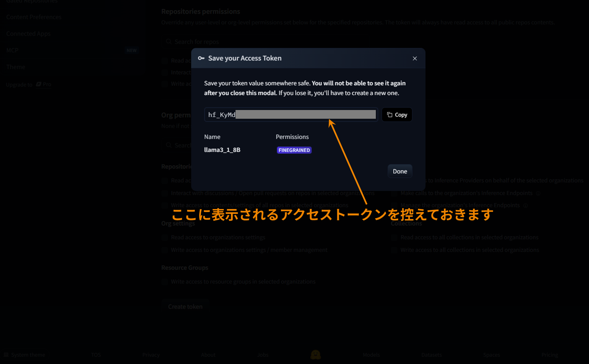Click the Upgrade to Pro link

29,84
